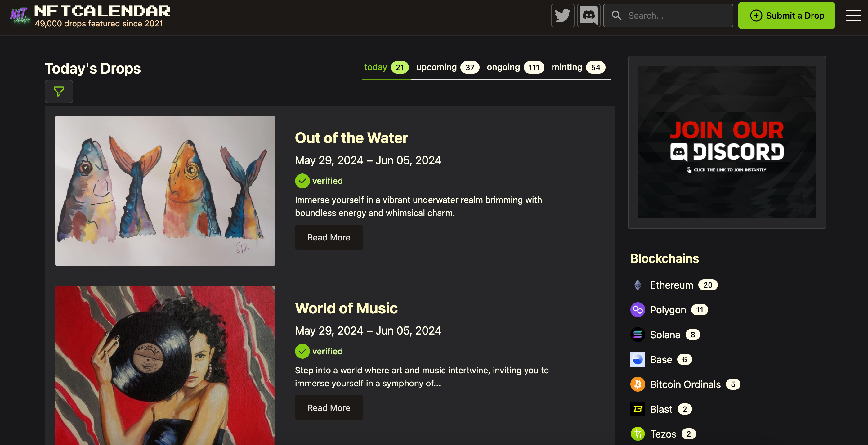This screenshot has width=868, height=445.
Task: Click the Blast blockchain icon
Action: pos(638,409)
